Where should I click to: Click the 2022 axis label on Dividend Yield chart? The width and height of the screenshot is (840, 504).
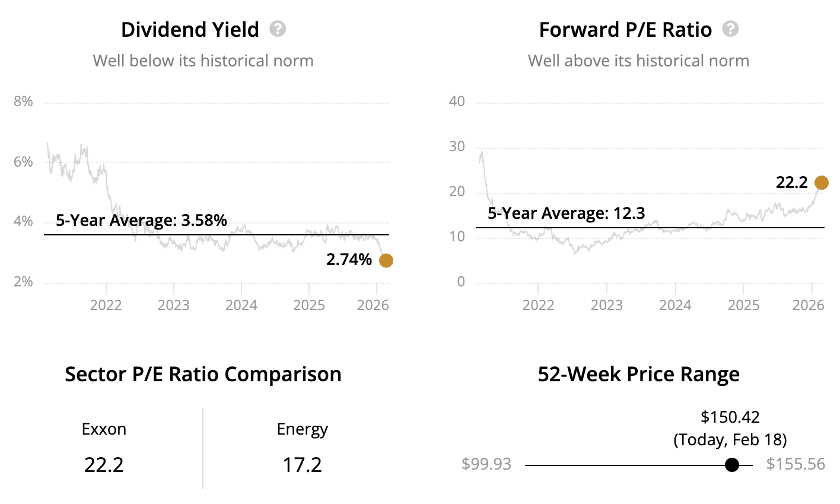(106, 305)
